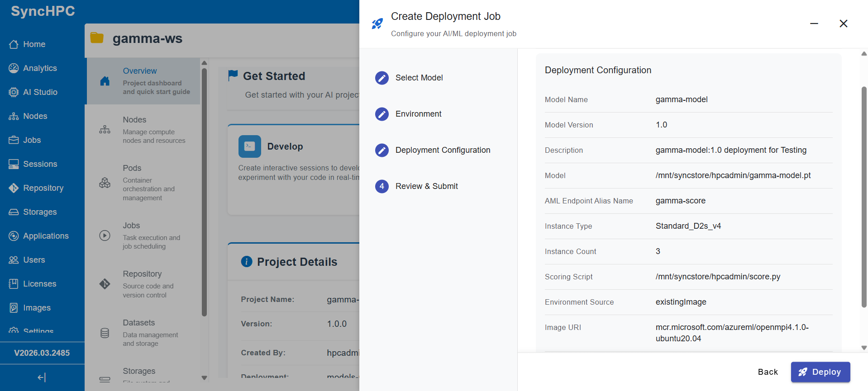Click the AI Studio chip icon
This screenshot has height=391, width=868.
click(14, 92)
